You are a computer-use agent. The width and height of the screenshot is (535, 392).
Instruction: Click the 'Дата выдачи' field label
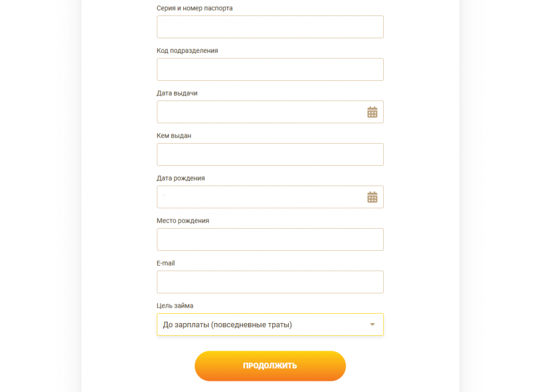click(x=177, y=93)
